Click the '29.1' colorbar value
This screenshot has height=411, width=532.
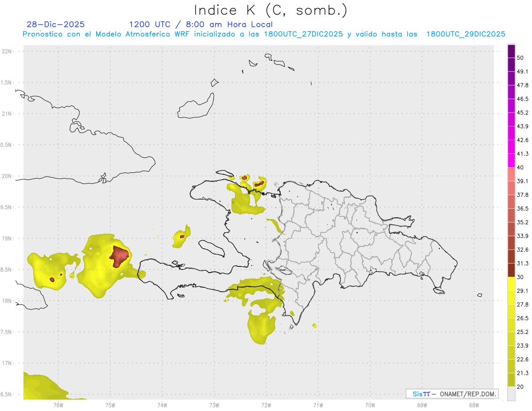click(x=522, y=291)
